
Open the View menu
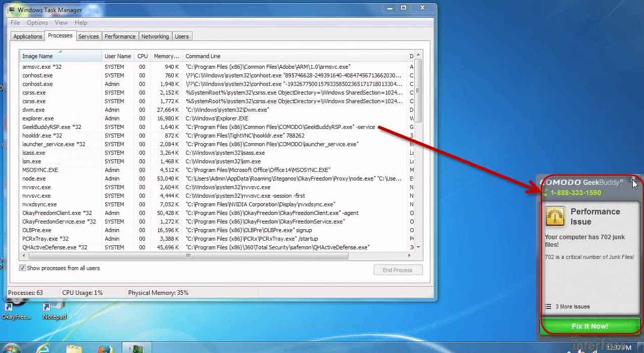tap(61, 23)
